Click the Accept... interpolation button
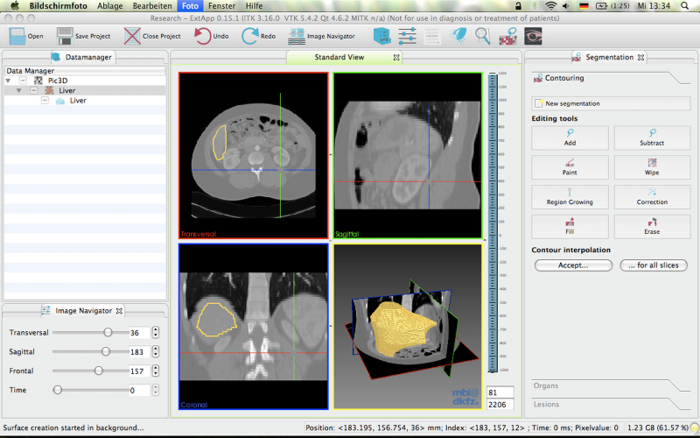Viewport: 700px width, 438px height. click(573, 265)
